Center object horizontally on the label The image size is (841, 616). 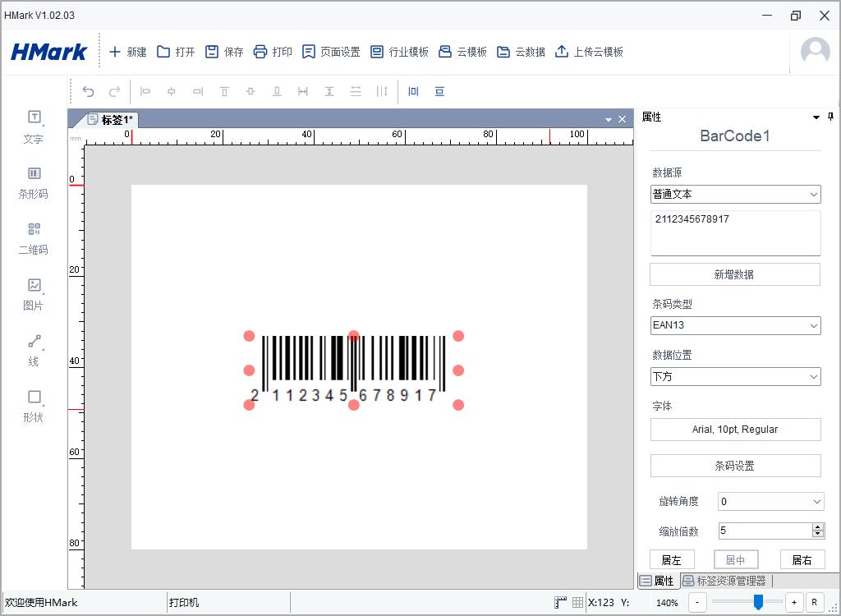[x=414, y=92]
